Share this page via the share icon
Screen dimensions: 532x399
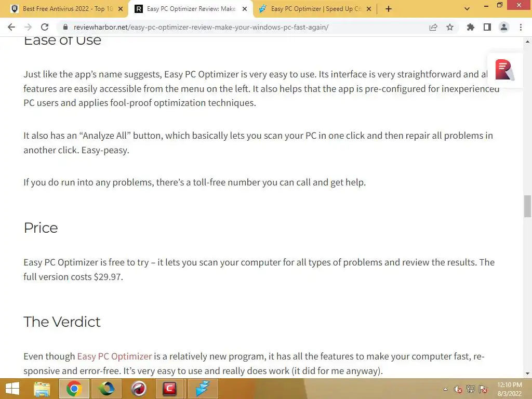[433, 27]
